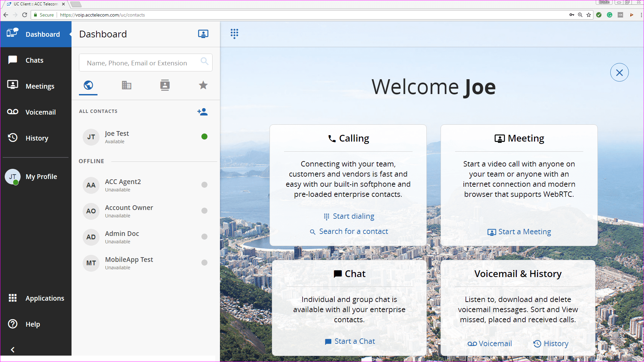Click the add contact icon
644x362 pixels.
tap(202, 112)
